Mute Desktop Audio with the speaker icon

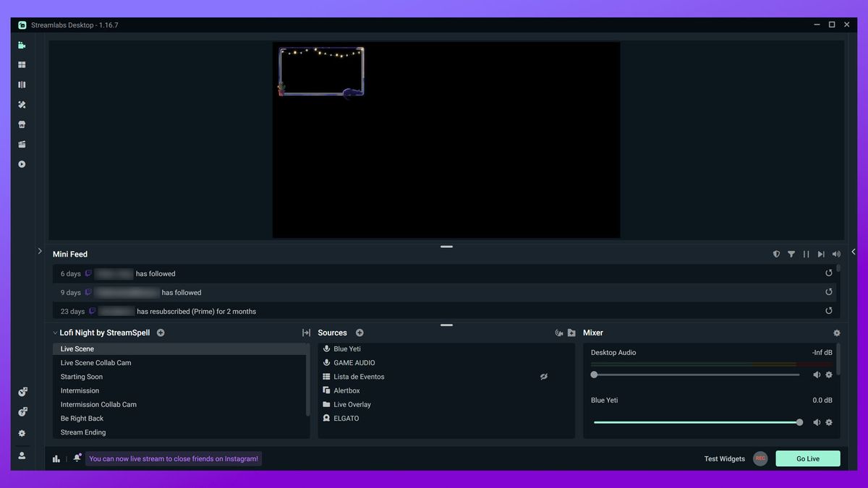coord(817,374)
